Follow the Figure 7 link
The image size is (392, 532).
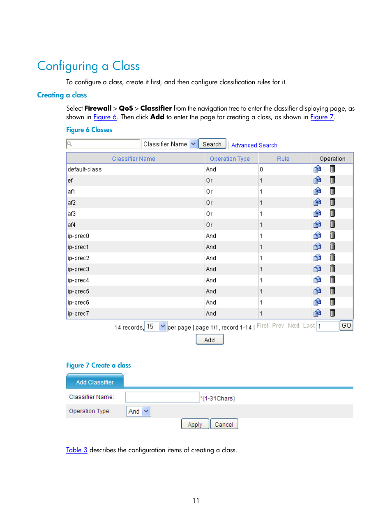point(322,117)
